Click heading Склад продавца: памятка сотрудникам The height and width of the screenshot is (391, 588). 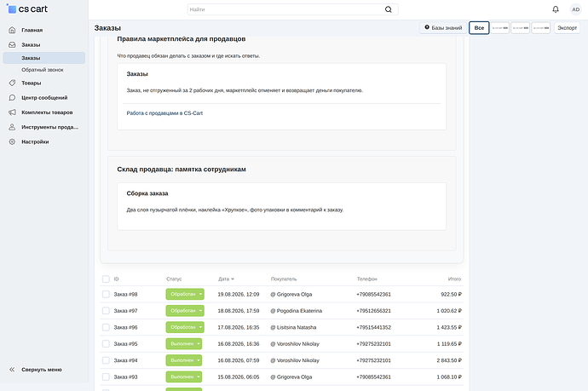(182, 170)
